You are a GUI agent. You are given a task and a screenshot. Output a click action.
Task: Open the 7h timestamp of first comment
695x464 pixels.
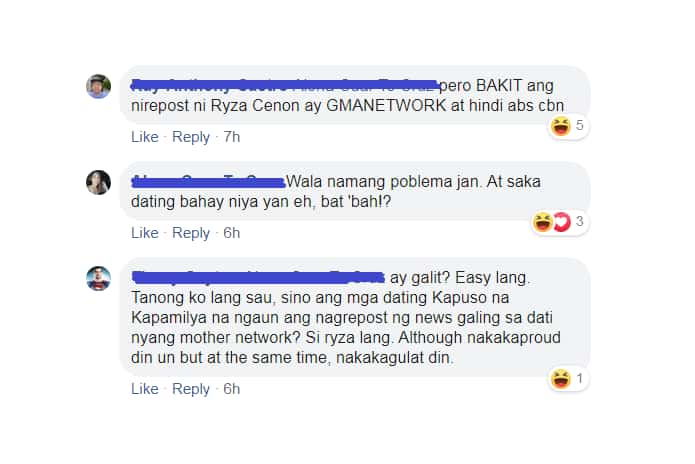tap(231, 137)
